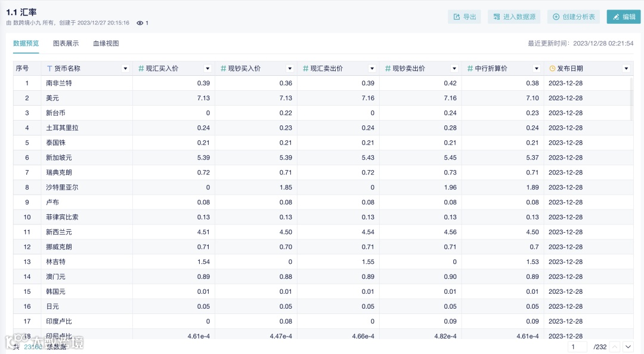Screen dimensions: 644x354
Task: Click the previous page arrow
Action: pyautogui.click(x=615, y=347)
